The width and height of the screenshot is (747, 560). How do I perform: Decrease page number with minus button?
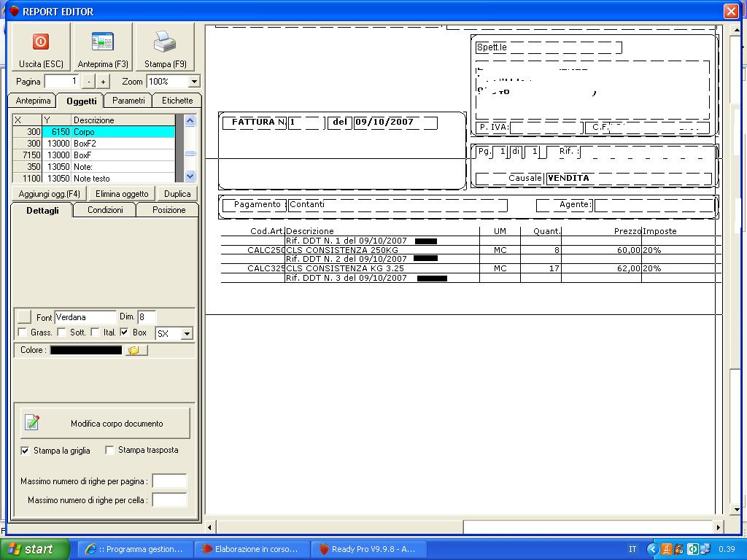click(88, 82)
